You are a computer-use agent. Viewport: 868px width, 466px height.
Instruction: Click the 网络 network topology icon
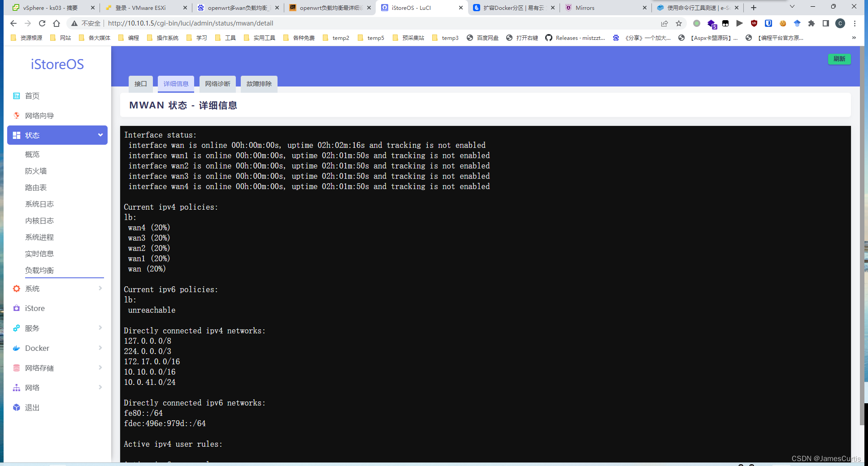point(17,387)
